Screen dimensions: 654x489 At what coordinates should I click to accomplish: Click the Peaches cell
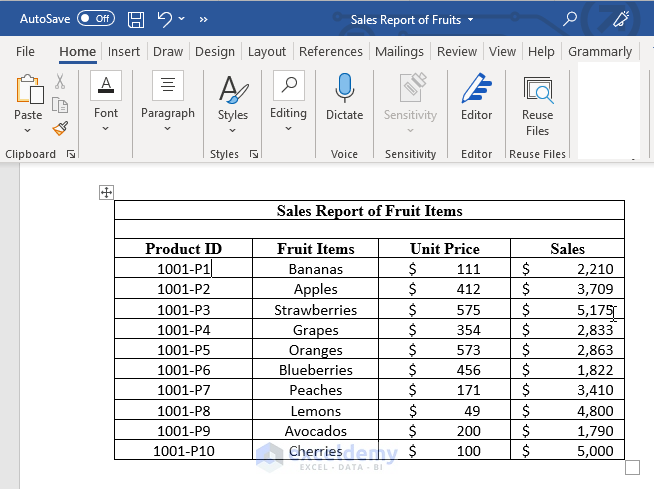click(x=316, y=389)
